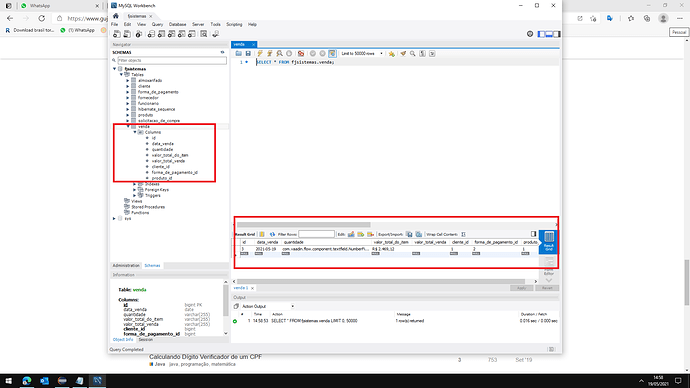Image resolution: width=690 pixels, height=388 pixels.
Task: Toggle the sidebar panel visibility icon at top right
Action: tap(541, 34)
